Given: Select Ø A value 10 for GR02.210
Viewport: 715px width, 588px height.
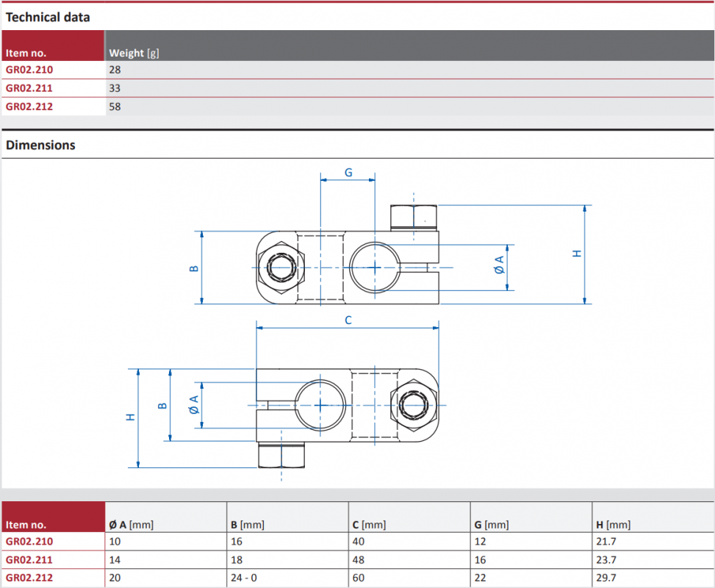Looking at the screenshot, I should [115, 542].
